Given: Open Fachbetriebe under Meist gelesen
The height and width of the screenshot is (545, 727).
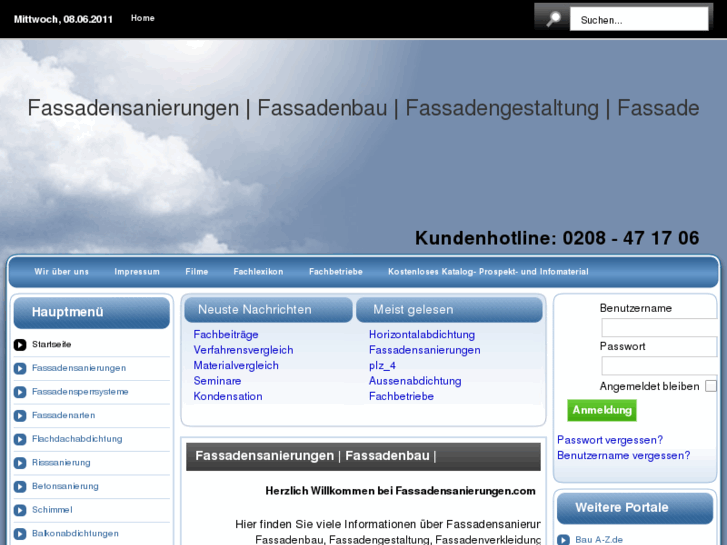Looking at the screenshot, I should (402, 396).
